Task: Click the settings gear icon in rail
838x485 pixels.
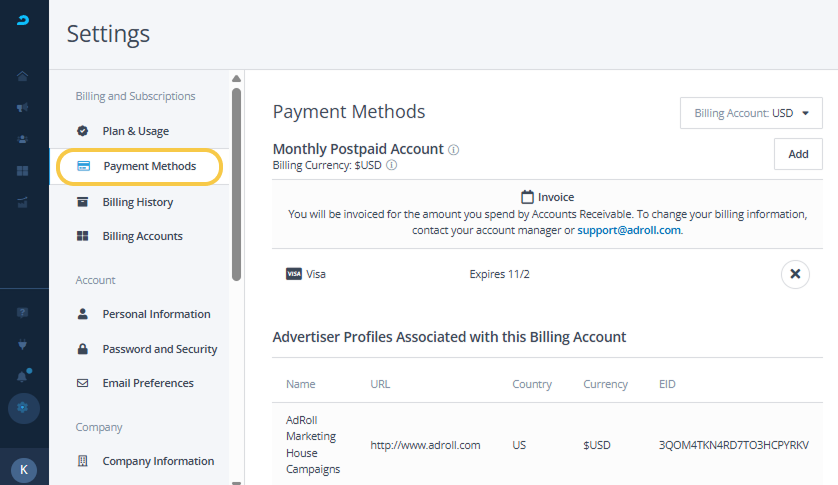Action: click(23, 408)
